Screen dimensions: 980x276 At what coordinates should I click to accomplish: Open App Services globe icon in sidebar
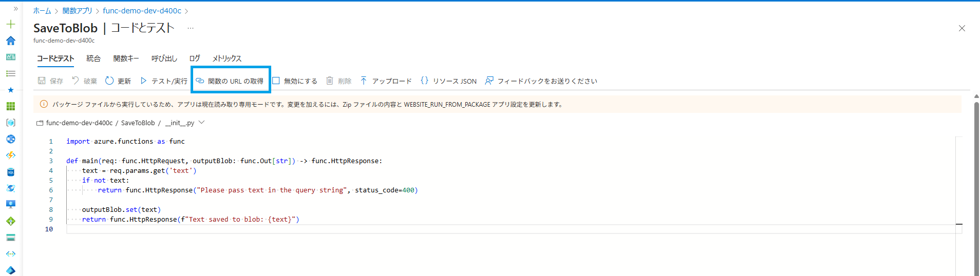(11, 139)
